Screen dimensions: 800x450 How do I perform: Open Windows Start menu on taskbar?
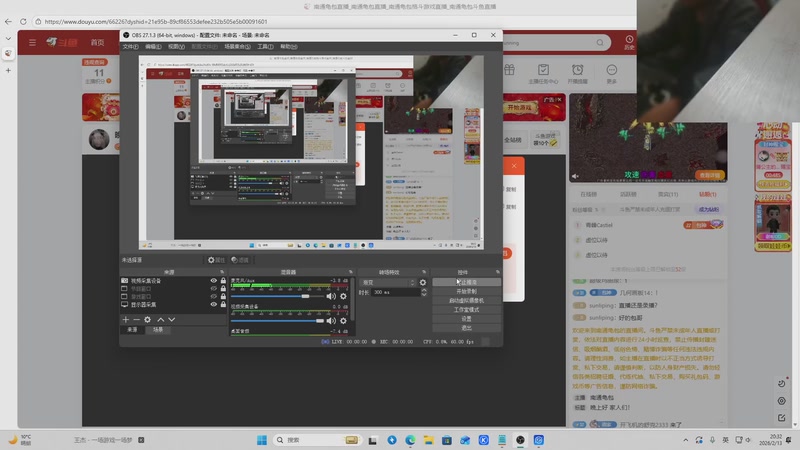click(x=262, y=440)
